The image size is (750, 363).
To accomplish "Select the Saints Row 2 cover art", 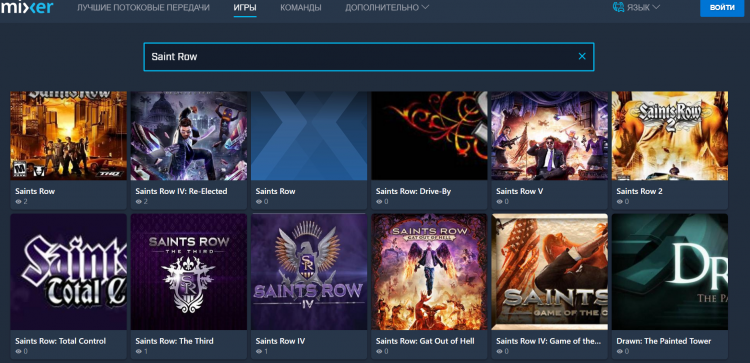I will click(670, 136).
